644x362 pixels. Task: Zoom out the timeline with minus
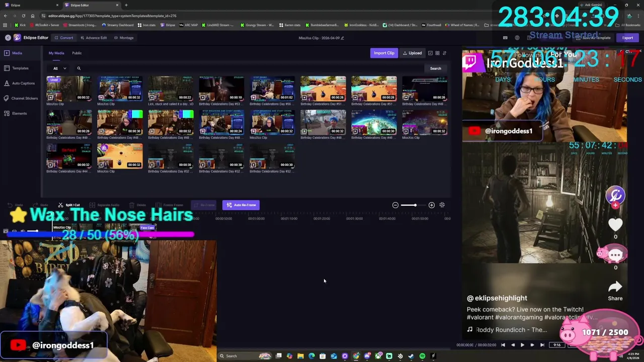tap(395, 205)
